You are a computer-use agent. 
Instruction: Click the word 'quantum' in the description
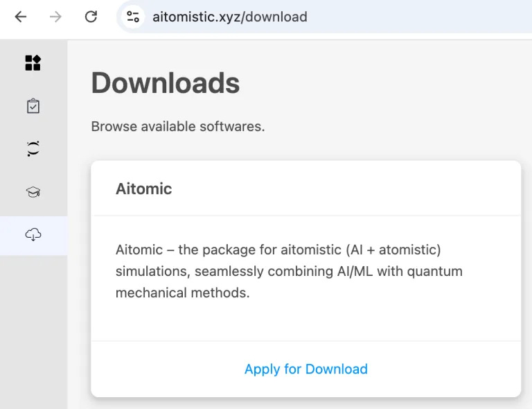click(x=434, y=272)
